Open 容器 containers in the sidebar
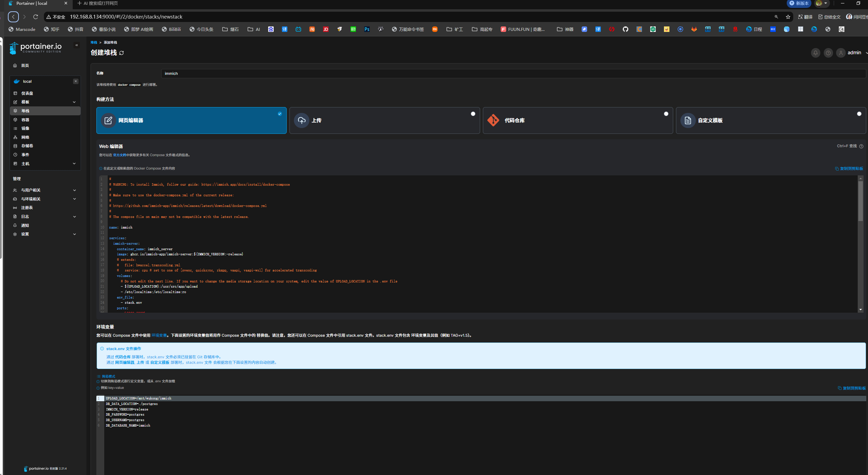The height and width of the screenshot is (475, 868). point(25,120)
